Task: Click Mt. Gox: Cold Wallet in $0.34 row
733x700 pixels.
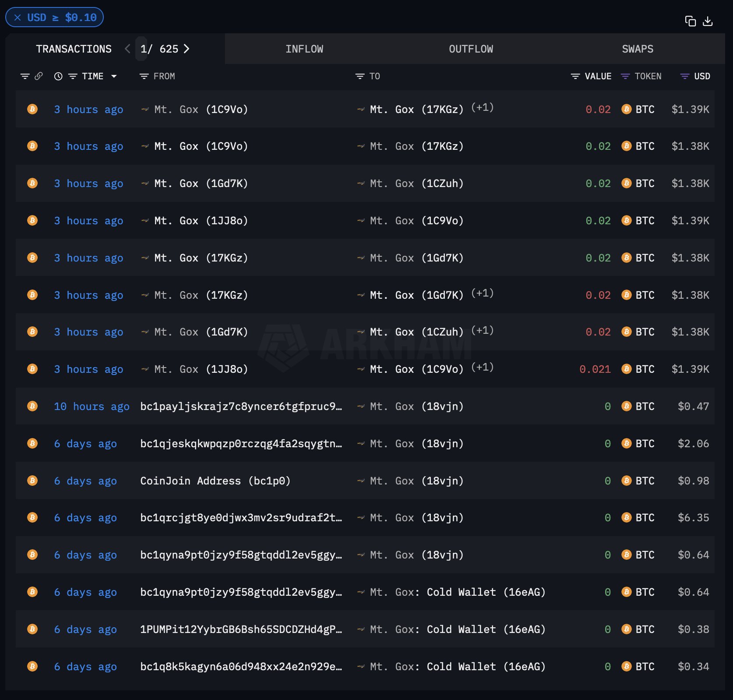Action: click(458, 667)
